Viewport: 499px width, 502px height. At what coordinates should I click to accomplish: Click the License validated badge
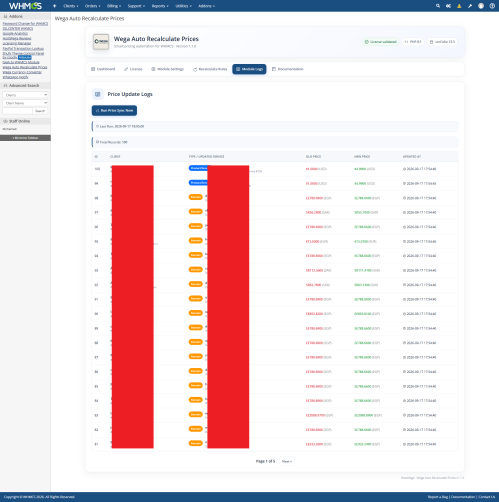point(380,42)
